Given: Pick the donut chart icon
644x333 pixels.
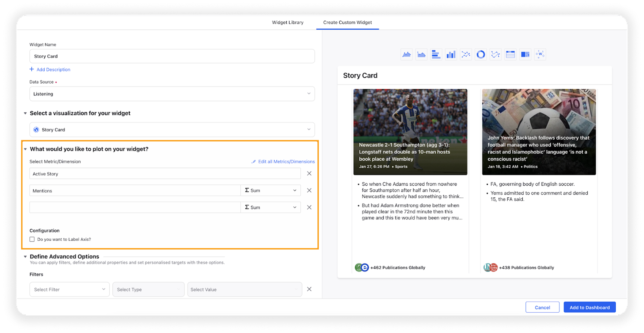Looking at the screenshot, I should point(481,54).
